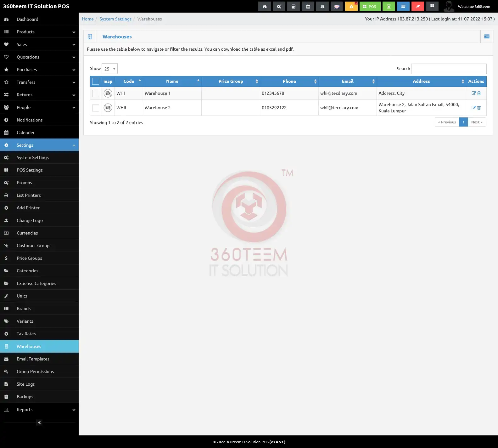This screenshot has width=498, height=448.
Task: Open the calculator icon in top toolbar
Action: [x=294, y=6]
